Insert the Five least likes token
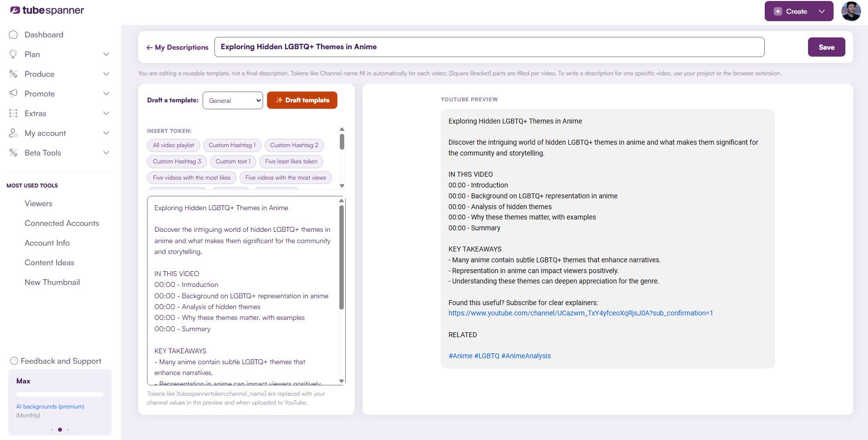This screenshot has width=868, height=440. (x=291, y=161)
